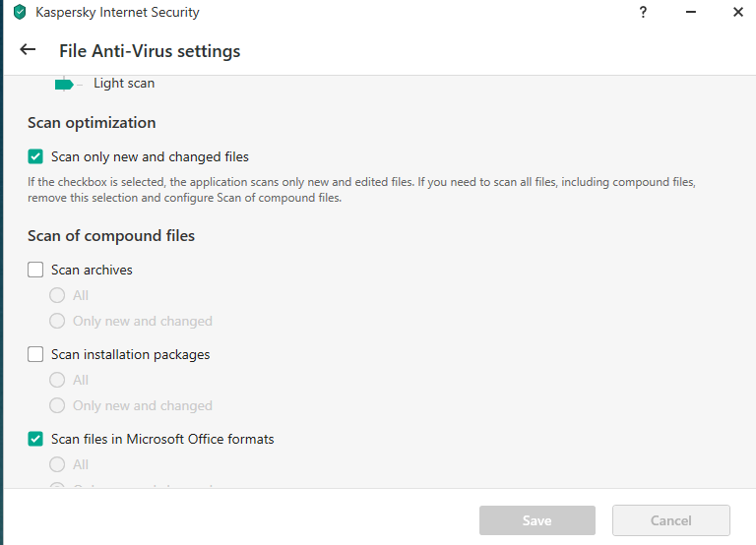Screen dimensions: 756x545
Task: Uncheck Scan only new and changed files
Action: 35,156
